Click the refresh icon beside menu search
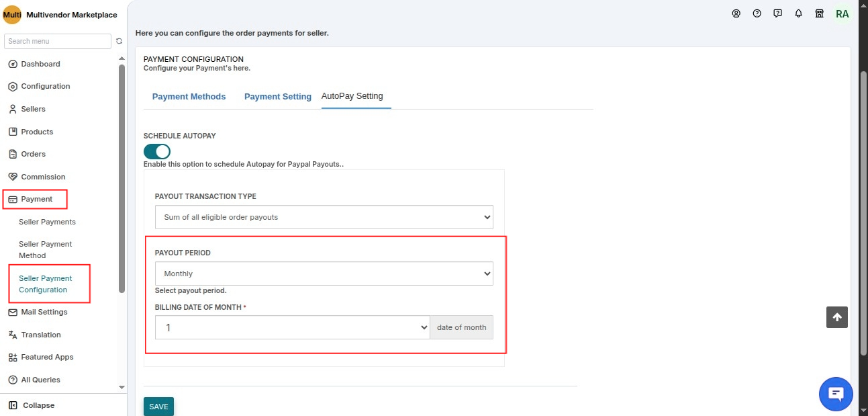Screen dimensions: 868x416 coord(119,41)
